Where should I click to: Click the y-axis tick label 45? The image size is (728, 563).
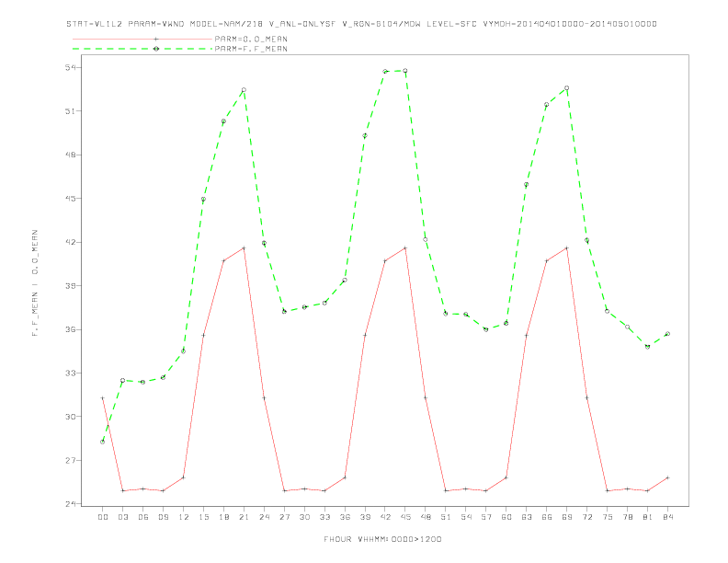click(x=70, y=199)
